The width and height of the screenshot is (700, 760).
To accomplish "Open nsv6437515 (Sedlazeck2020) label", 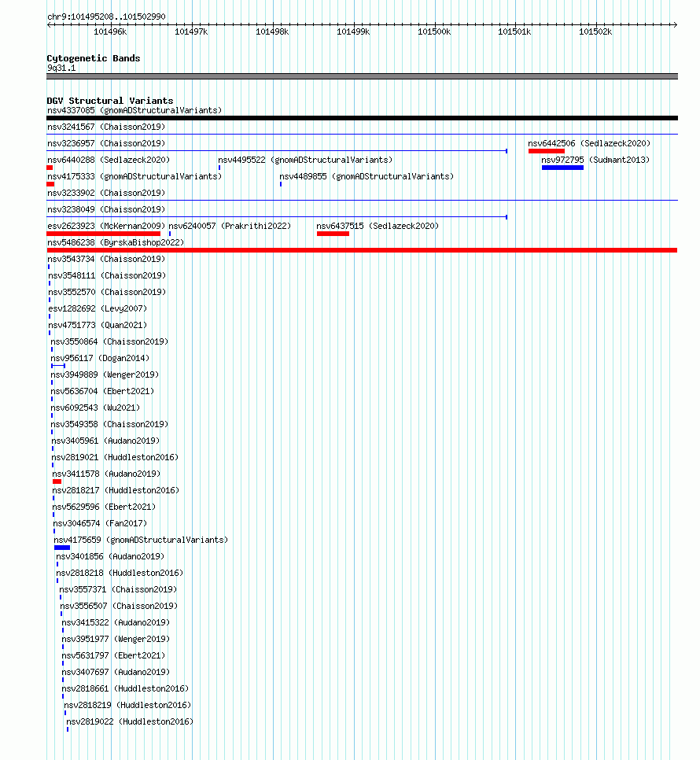I will pos(378,226).
